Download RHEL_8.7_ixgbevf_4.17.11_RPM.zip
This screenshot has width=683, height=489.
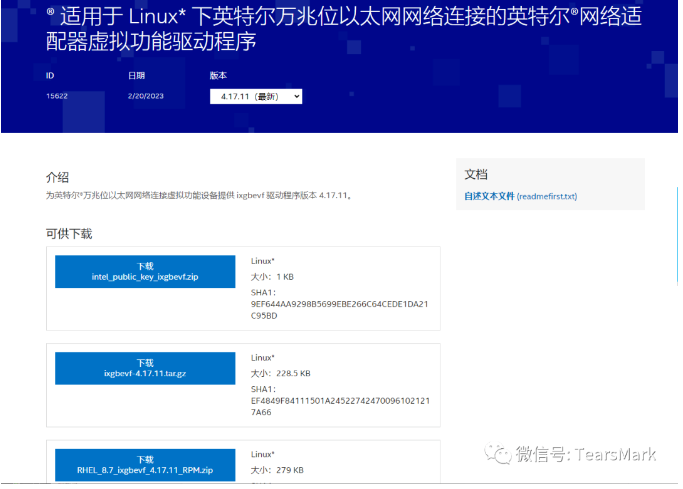(x=145, y=465)
